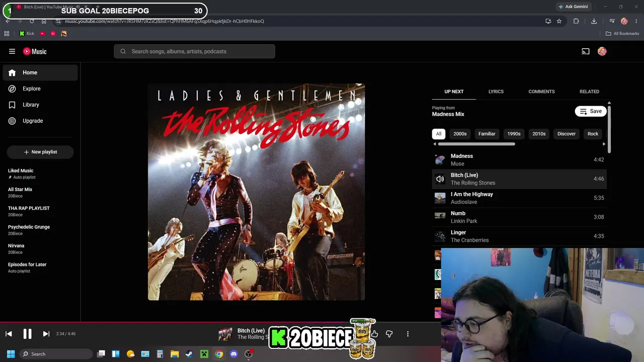Open the All Bookmarks folder
This screenshot has width=644, height=362.
tap(622, 34)
